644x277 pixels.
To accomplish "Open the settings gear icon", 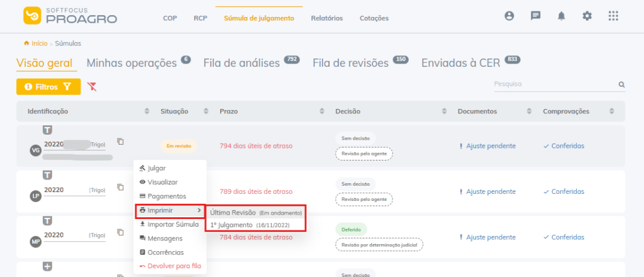I will (x=587, y=16).
